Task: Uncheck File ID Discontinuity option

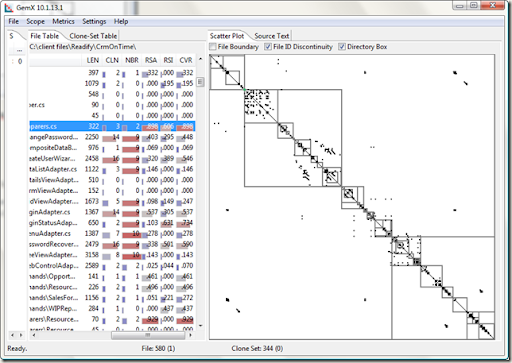Action: pos(268,47)
